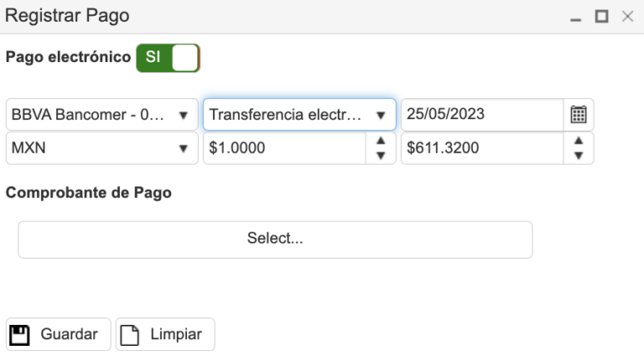Increase payment amount with up arrow

tap(579, 141)
